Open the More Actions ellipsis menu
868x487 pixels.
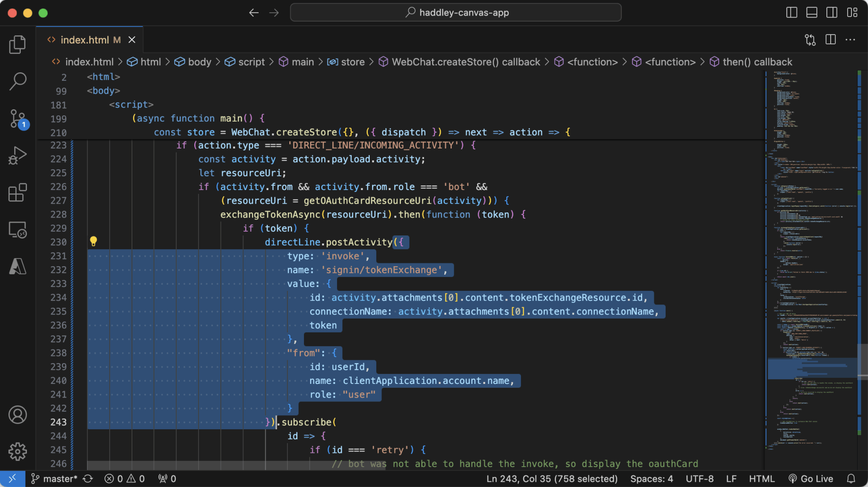click(850, 40)
